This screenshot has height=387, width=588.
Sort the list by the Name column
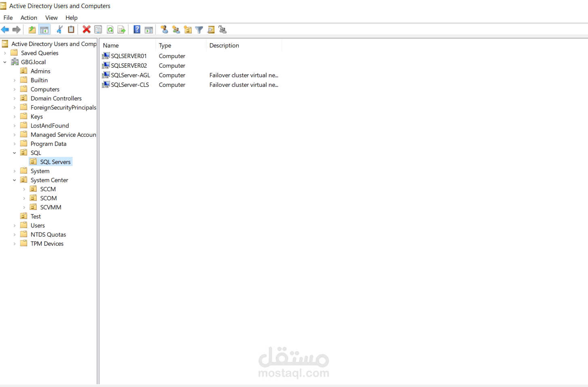(128, 46)
